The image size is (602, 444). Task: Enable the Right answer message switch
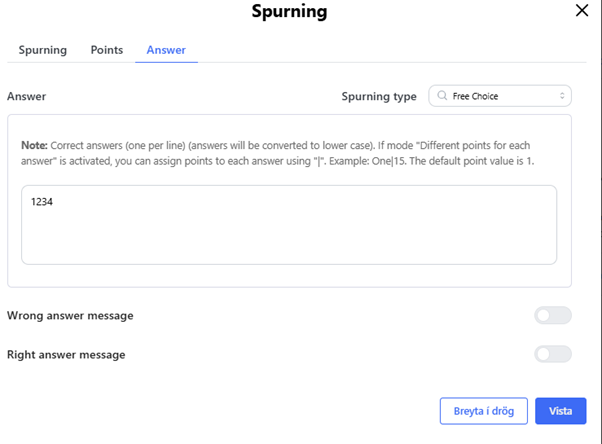[x=553, y=354]
